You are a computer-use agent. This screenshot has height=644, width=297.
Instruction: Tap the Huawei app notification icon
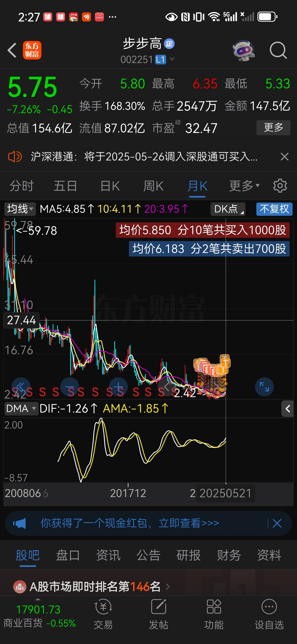(x=99, y=17)
